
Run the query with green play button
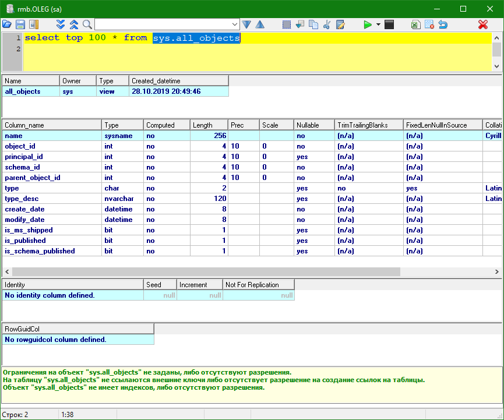(368, 24)
